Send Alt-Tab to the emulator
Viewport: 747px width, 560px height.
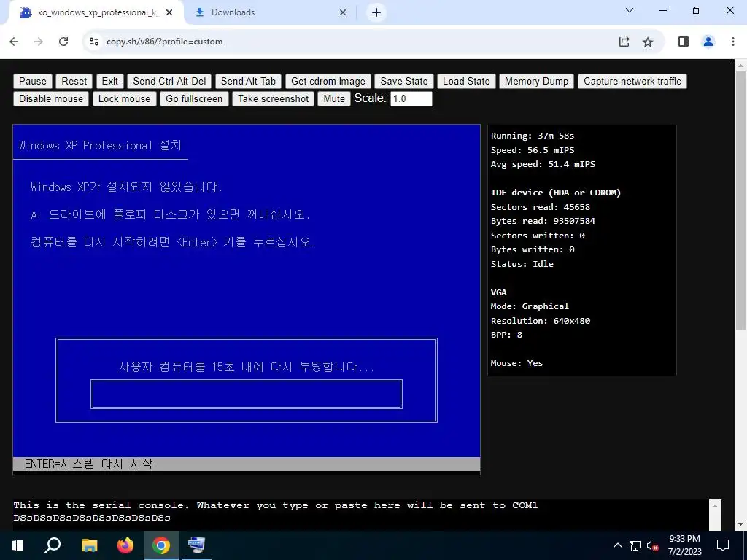[248, 82]
